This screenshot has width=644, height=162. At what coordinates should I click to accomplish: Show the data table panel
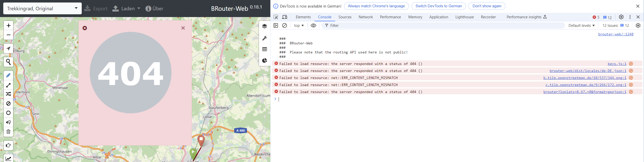265,49
